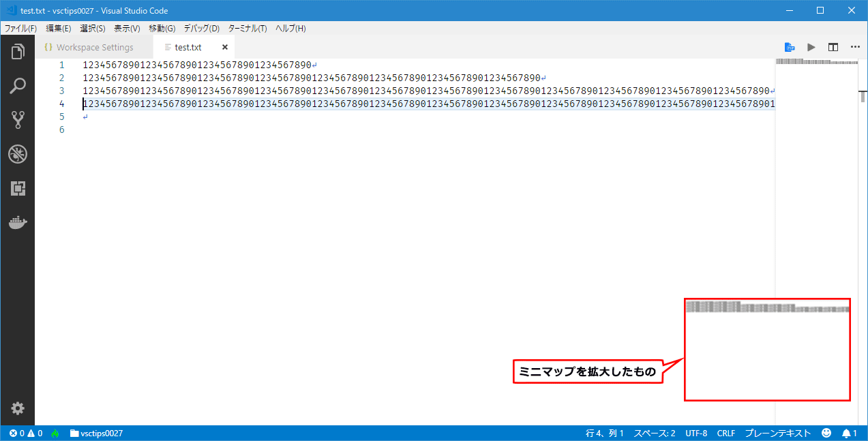Split the editor to the right
Image resolution: width=868 pixels, height=441 pixels.
point(833,47)
